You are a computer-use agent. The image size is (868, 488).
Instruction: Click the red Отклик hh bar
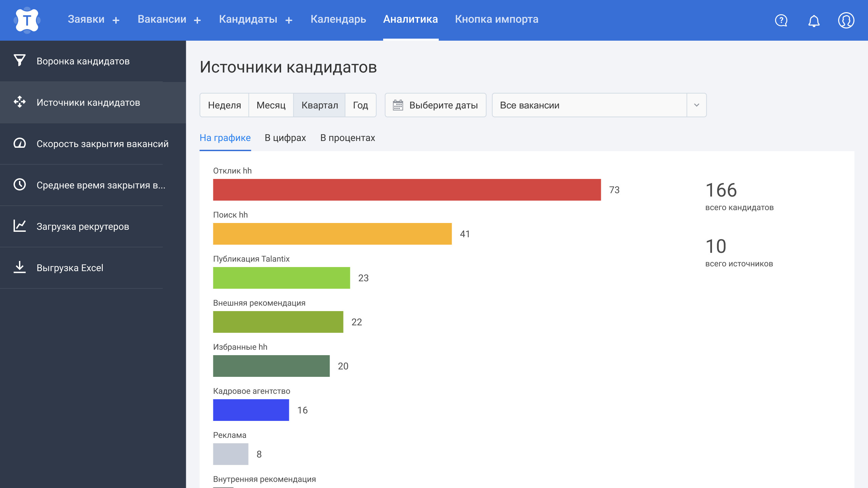(407, 190)
